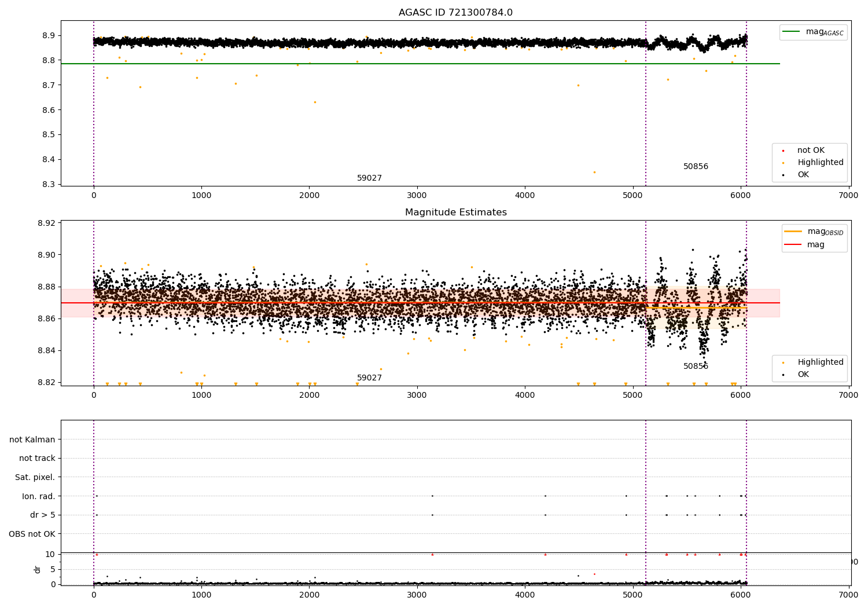Click the "8.6" y-axis tick label
868x608 pixels.
48,110
